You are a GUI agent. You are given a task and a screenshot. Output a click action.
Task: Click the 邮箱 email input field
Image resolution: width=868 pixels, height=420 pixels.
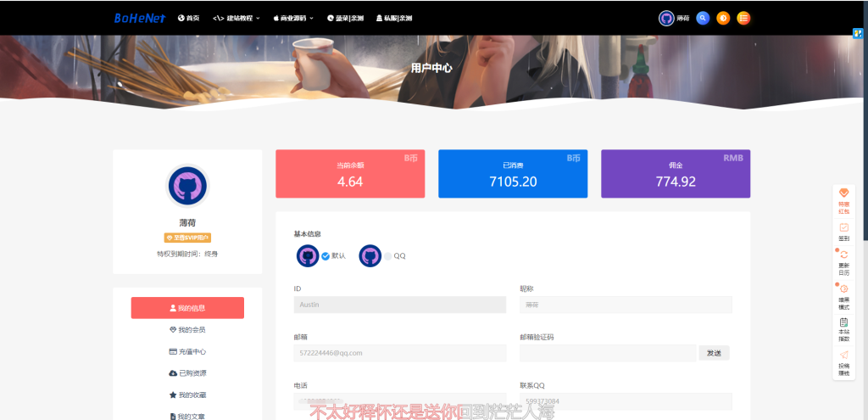point(400,353)
